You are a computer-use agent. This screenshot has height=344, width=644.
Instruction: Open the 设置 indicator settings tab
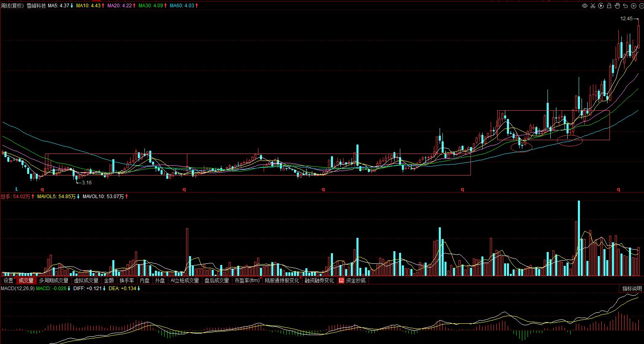pos(9,280)
